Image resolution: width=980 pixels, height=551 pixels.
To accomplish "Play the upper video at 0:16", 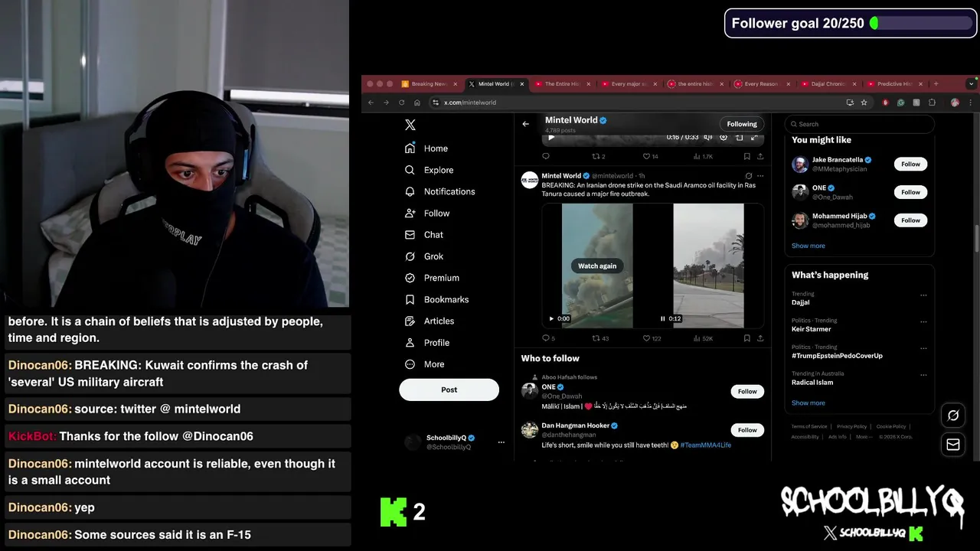I will pyautogui.click(x=551, y=138).
